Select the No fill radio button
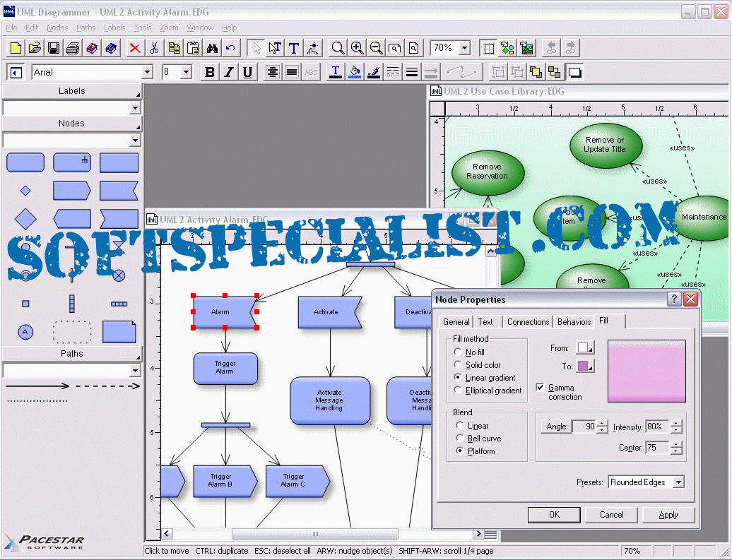This screenshot has width=732, height=560. coord(459,352)
